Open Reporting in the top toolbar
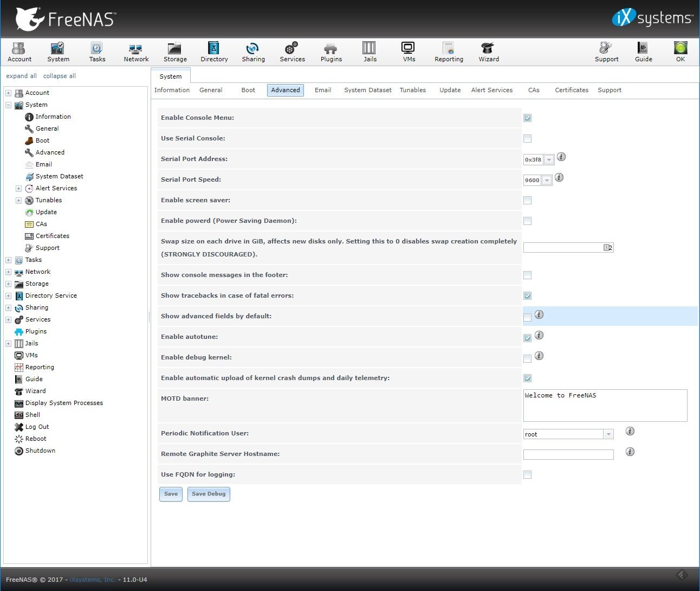 (449, 52)
